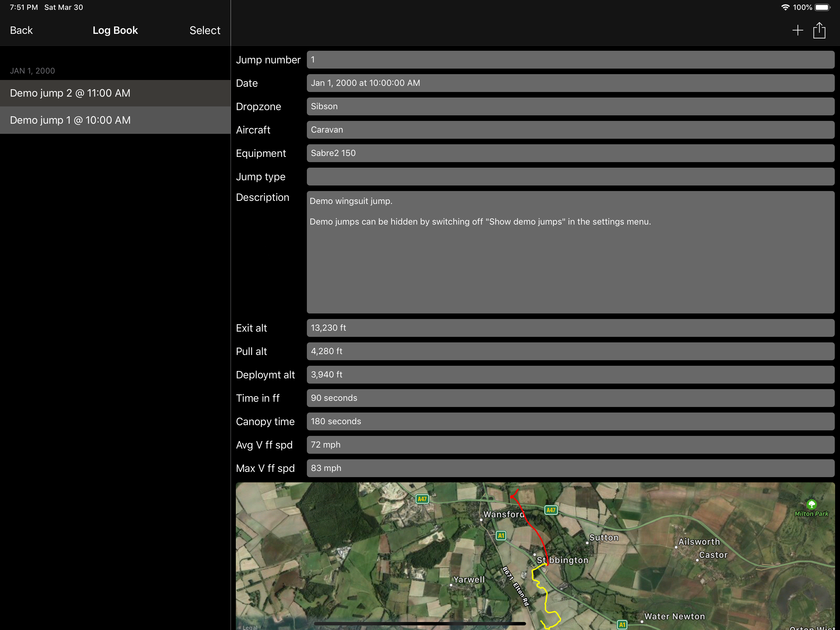Tap the Wi-Fi status icon
This screenshot has width=840, height=630.
coord(785,7)
